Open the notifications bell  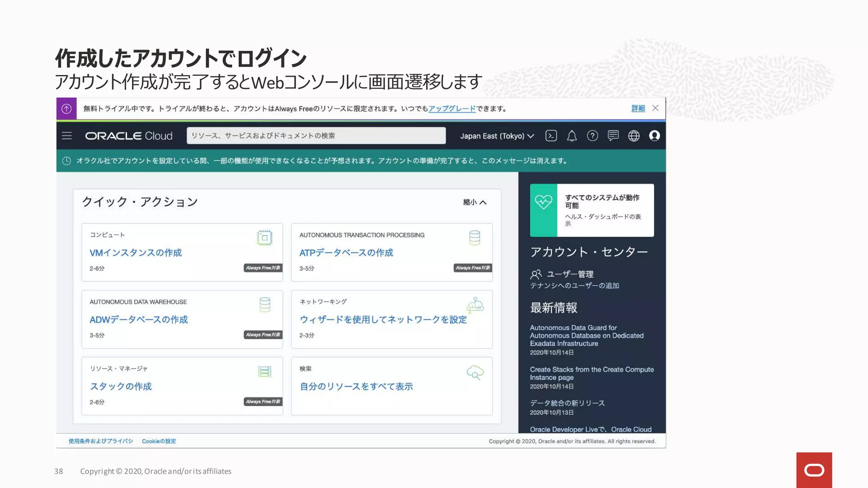[x=572, y=136]
